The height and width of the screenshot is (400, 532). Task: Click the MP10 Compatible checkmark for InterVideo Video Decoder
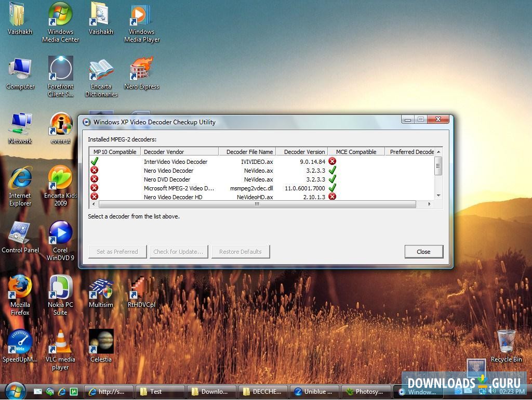(x=95, y=161)
